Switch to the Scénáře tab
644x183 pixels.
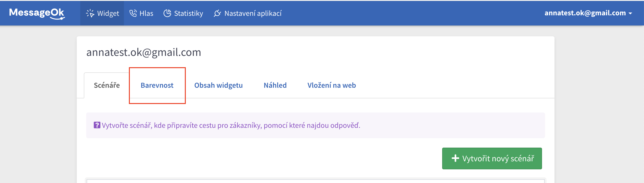click(x=107, y=85)
